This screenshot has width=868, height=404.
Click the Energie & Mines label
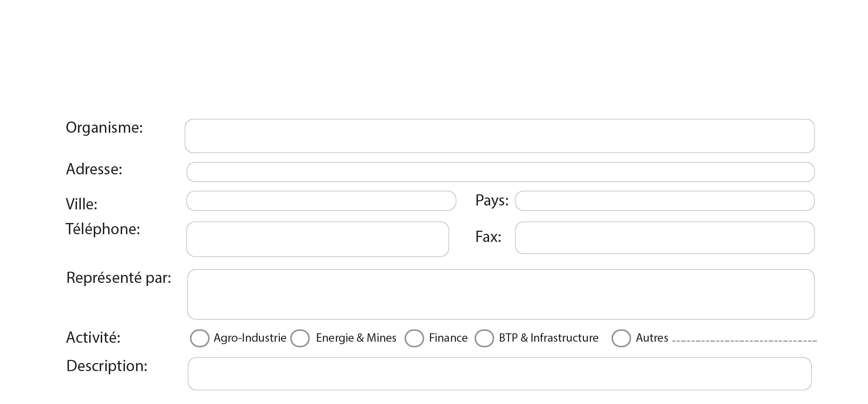tap(356, 338)
